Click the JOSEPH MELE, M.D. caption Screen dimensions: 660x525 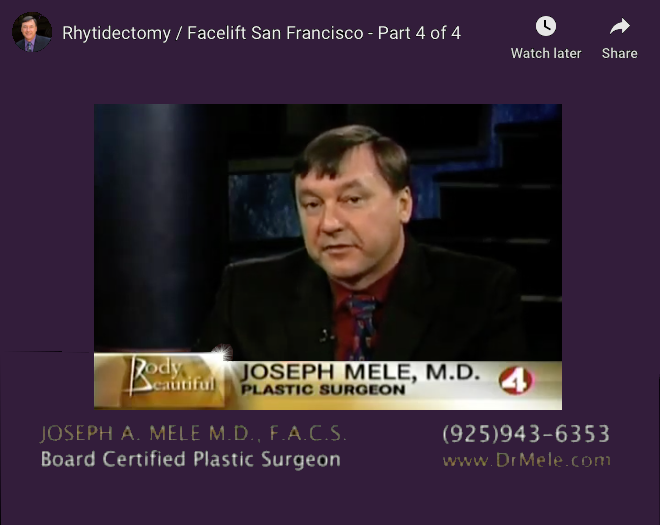pos(360,372)
